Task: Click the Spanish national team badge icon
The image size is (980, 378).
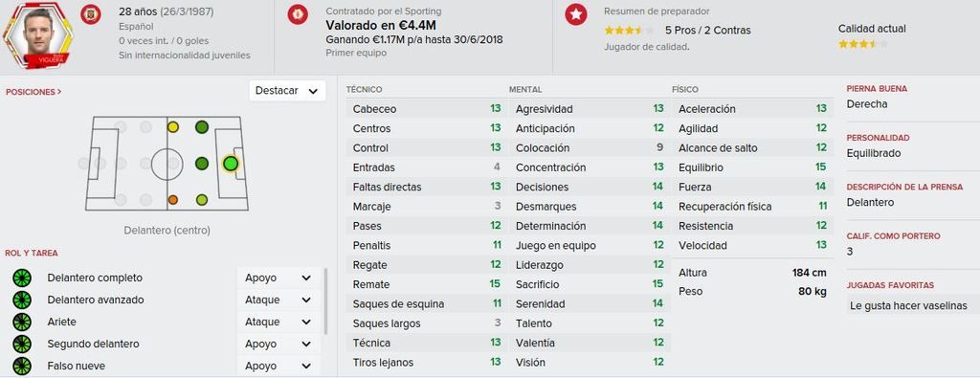Action: pyautogui.click(x=91, y=14)
